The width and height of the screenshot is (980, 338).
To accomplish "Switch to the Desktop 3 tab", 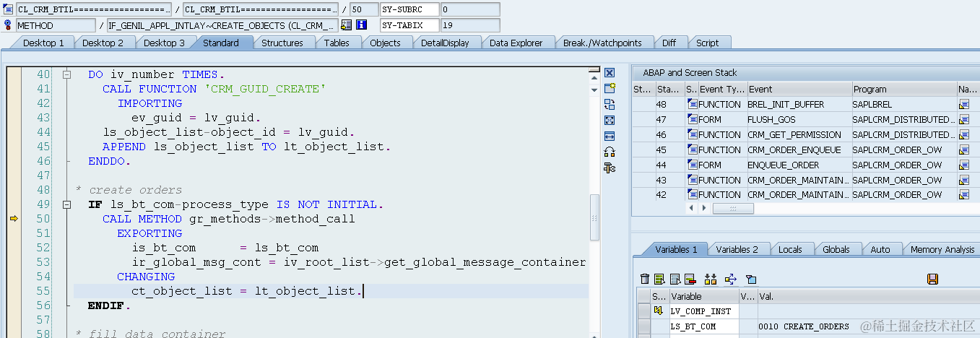I will point(164,43).
